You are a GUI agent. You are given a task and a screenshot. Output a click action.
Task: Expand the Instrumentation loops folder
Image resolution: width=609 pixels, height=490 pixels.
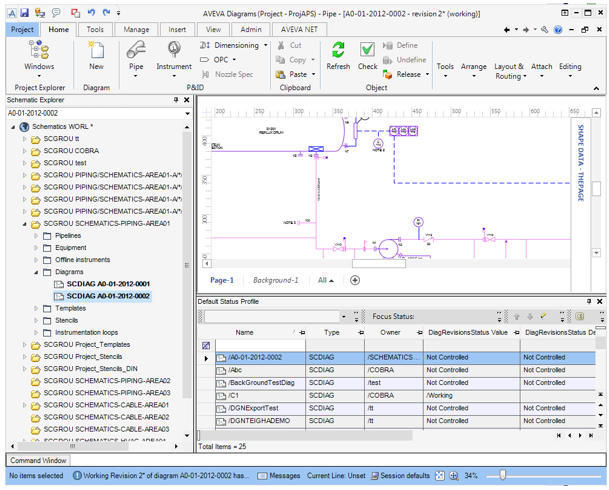coord(36,332)
